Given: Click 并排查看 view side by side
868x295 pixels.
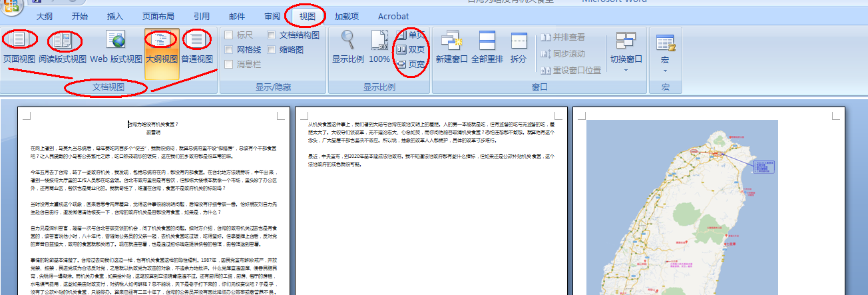Looking at the screenshot, I should (563, 37).
